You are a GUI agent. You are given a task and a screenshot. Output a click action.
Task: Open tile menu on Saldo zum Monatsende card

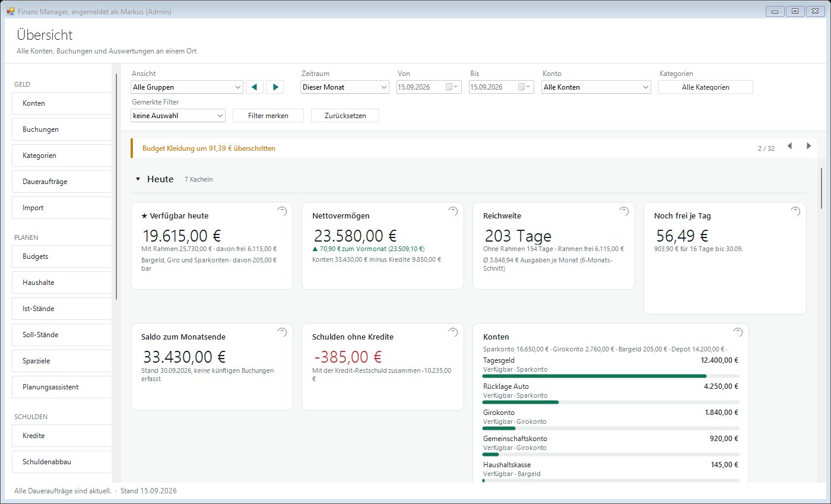[x=282, y=332]
